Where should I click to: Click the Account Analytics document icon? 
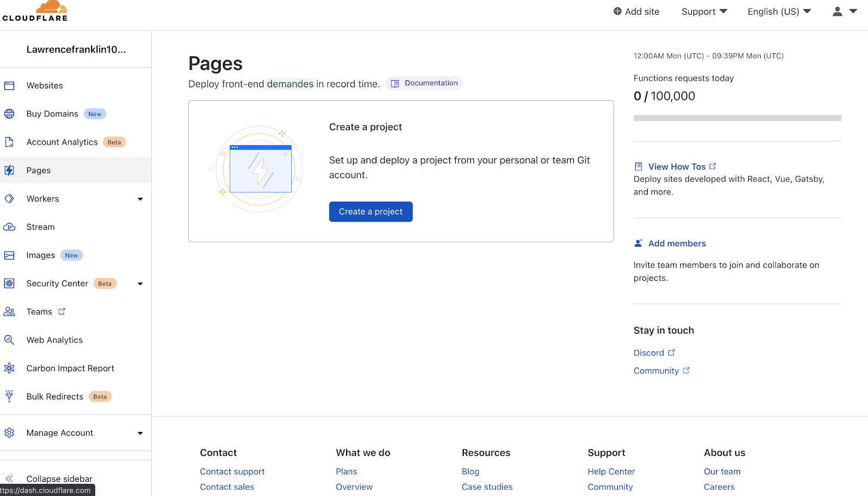(9, 142)
